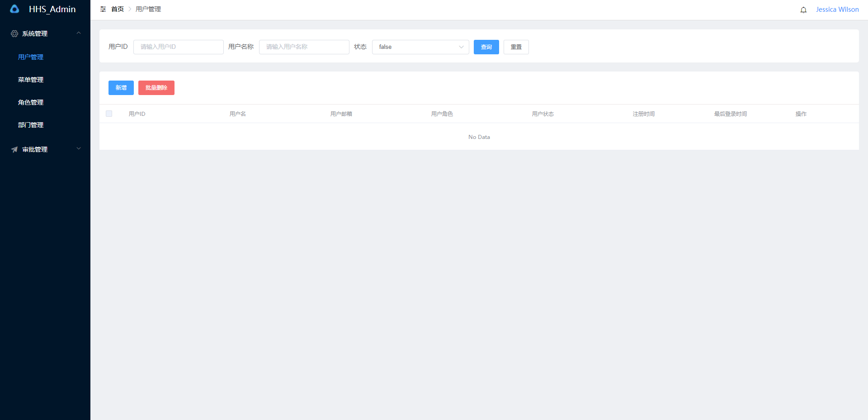This screenshot has width=868, height=420.
Task: Click the HHS_Admin logo icon
Action: tap(14, 9)
